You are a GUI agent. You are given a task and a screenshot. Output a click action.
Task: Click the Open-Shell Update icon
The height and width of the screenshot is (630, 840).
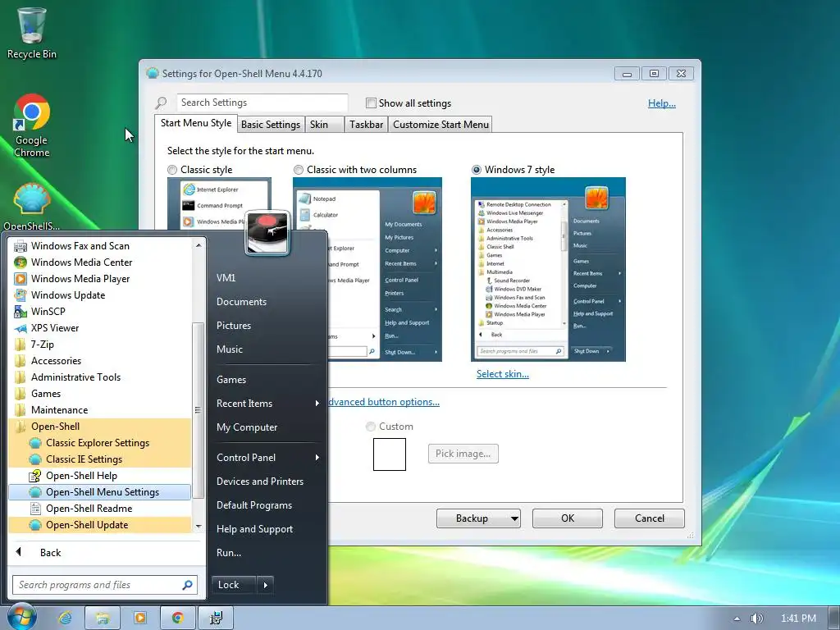pyautogui.click(x=35, y=525)
